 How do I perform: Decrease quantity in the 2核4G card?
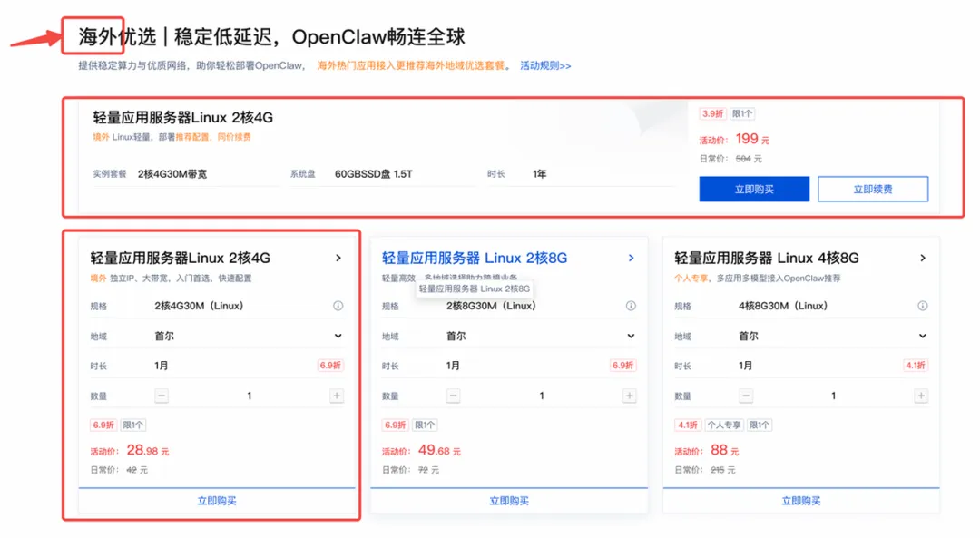(162, 396)
